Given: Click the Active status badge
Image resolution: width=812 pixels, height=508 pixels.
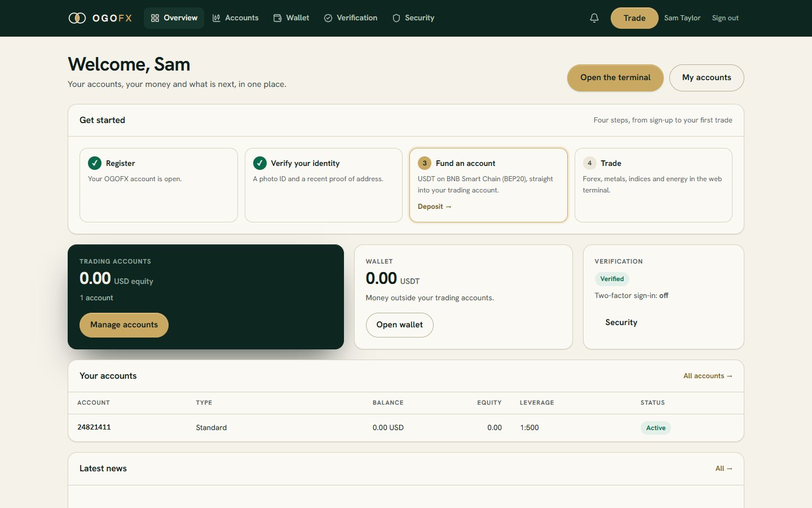Looking at the screenshot, I should click(x=656, y=428).
